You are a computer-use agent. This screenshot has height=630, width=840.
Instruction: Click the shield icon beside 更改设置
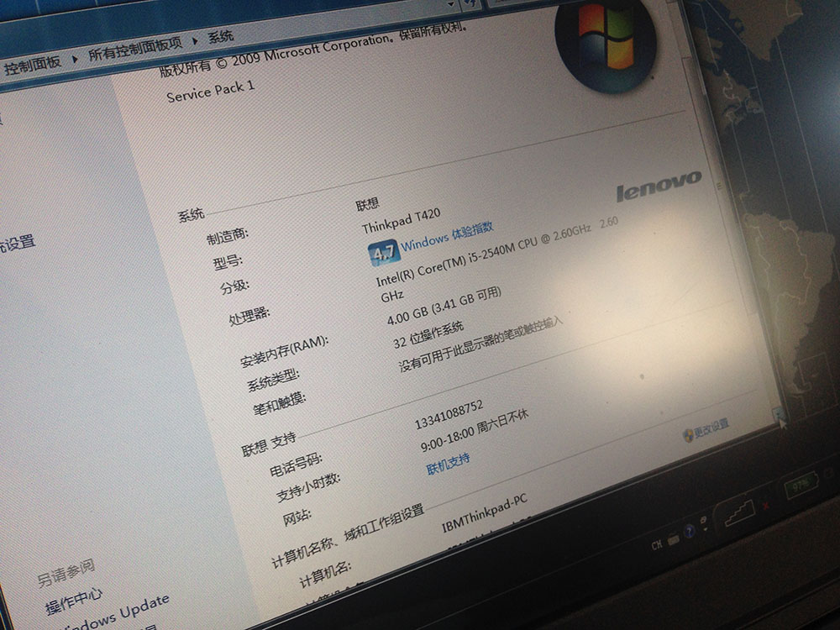(687, 434)
